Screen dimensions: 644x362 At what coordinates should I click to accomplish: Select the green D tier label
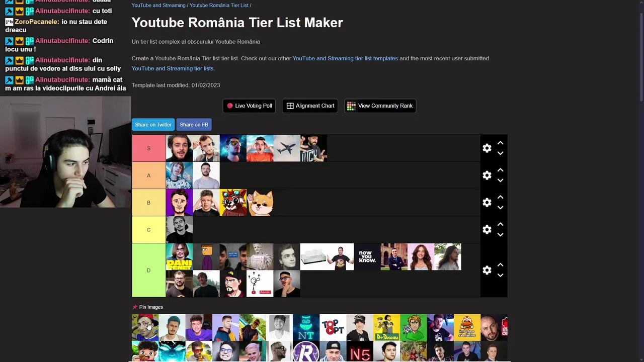(x=148, y=270)
